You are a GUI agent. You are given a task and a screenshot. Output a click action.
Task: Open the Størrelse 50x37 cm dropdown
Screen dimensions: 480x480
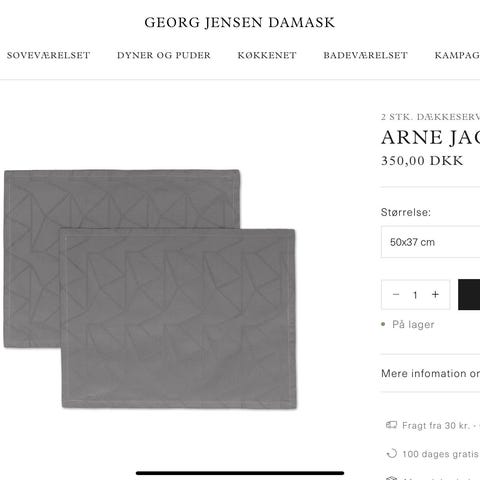(431, 242)
